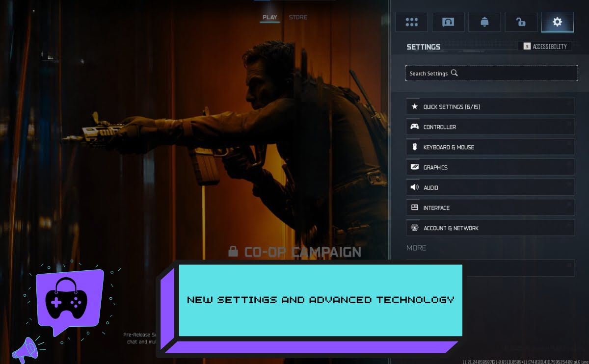Click the Quick Settings star icon

point(415,106)
